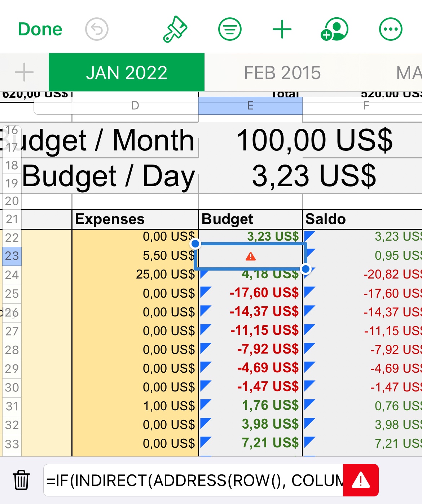Image resolution: width=422 pixels, height=504 pixels.
Task: Tap the trash delete icon
Action: point(21,480)
